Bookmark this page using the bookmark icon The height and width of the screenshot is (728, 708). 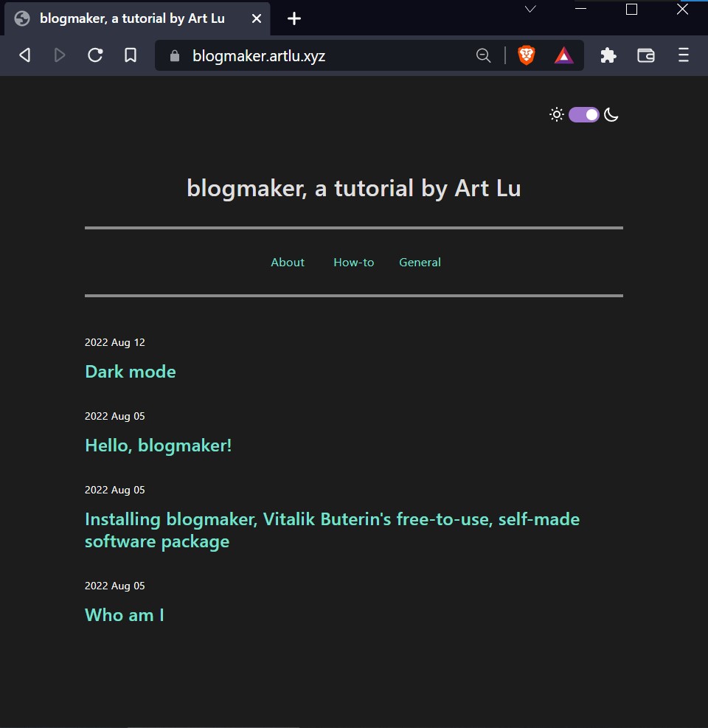click(x=131, y=55)
